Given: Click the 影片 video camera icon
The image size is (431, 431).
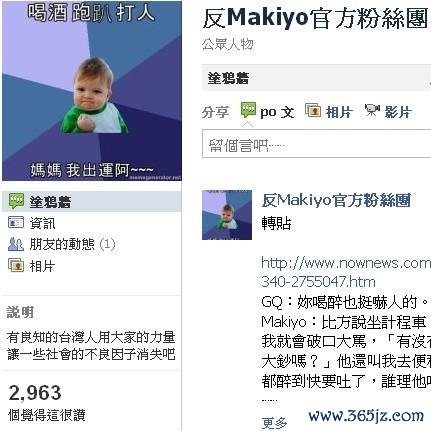Looking at the screenshot, I should [x=372, y=110].
